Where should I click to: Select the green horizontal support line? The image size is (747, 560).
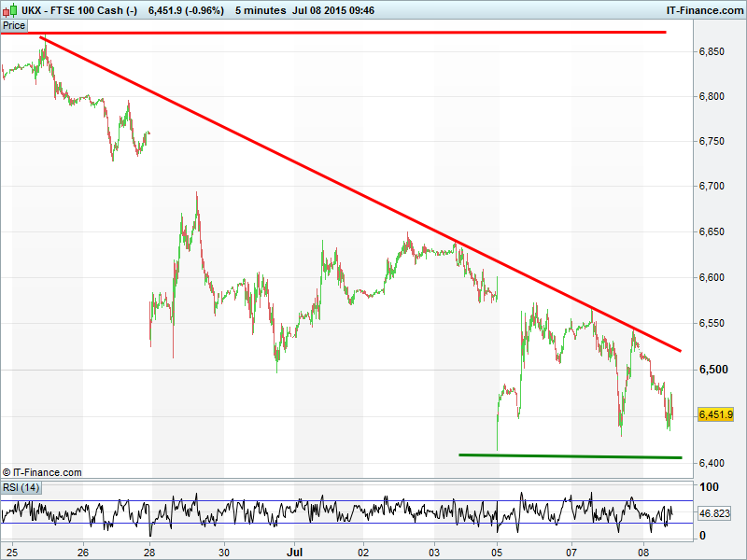[x=571, y=456]
